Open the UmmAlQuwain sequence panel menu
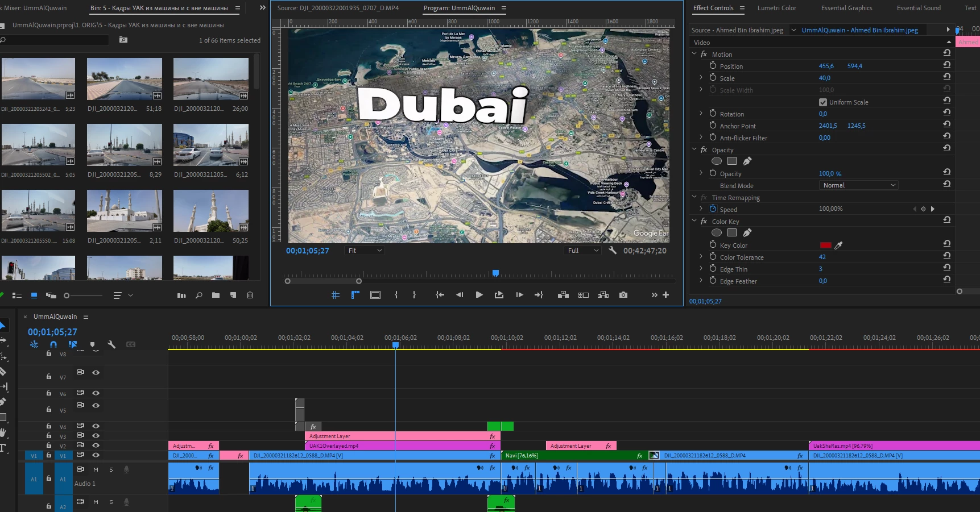980x512 pixels. click(86, 317)
